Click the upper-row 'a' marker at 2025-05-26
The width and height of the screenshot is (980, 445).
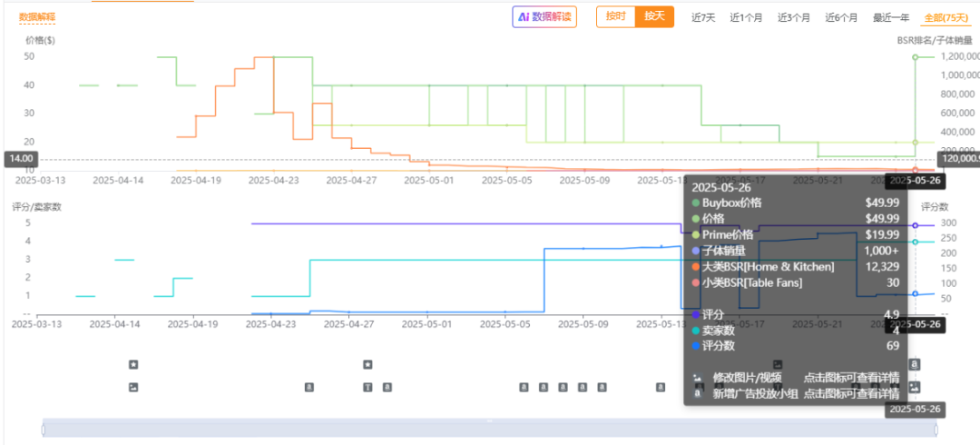point(915,363)
